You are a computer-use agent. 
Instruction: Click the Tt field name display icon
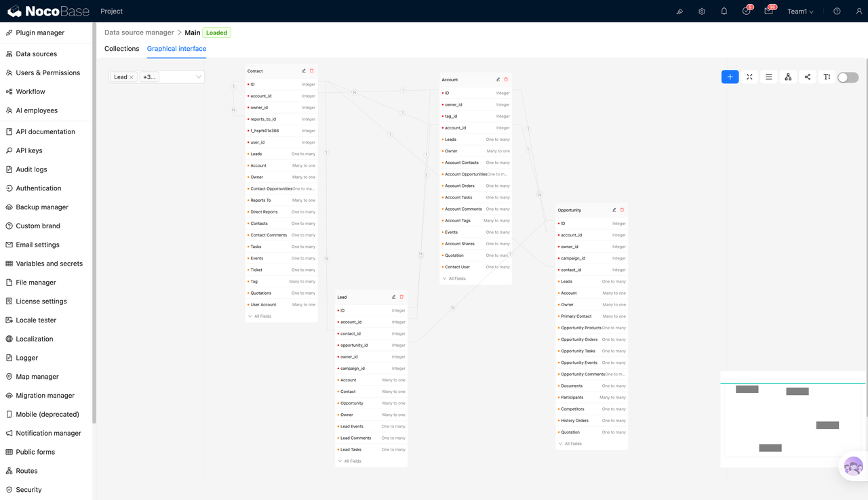coord(827,77)
